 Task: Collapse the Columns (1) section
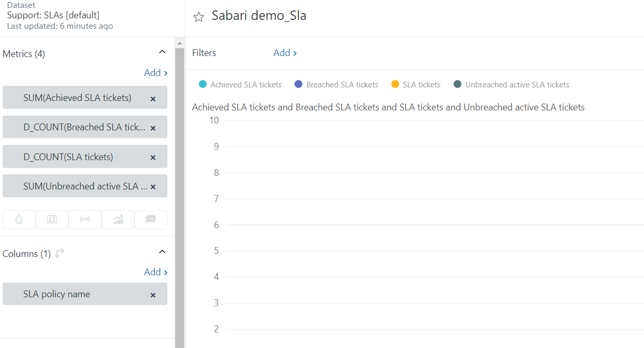click(x=162, y=252)
